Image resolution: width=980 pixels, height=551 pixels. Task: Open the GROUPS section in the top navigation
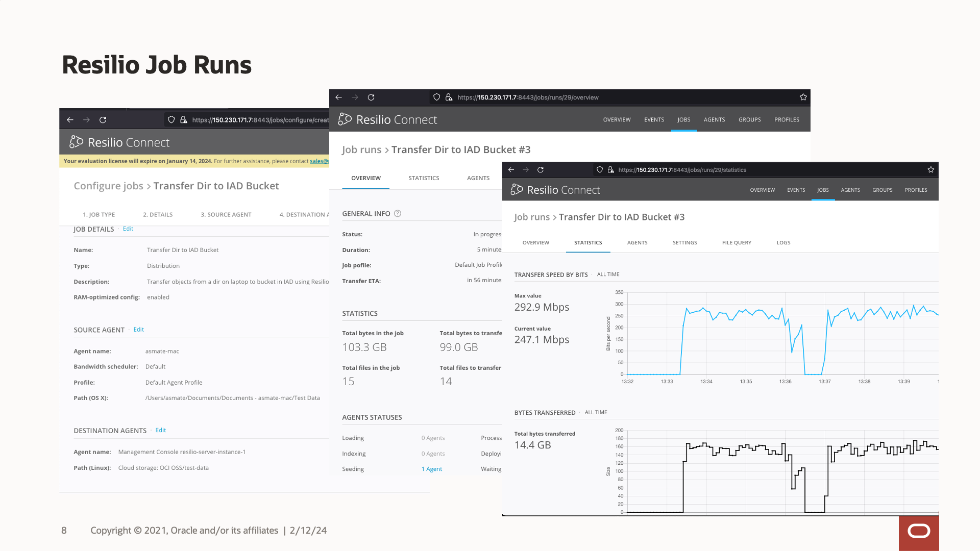(x=883, y=190)
